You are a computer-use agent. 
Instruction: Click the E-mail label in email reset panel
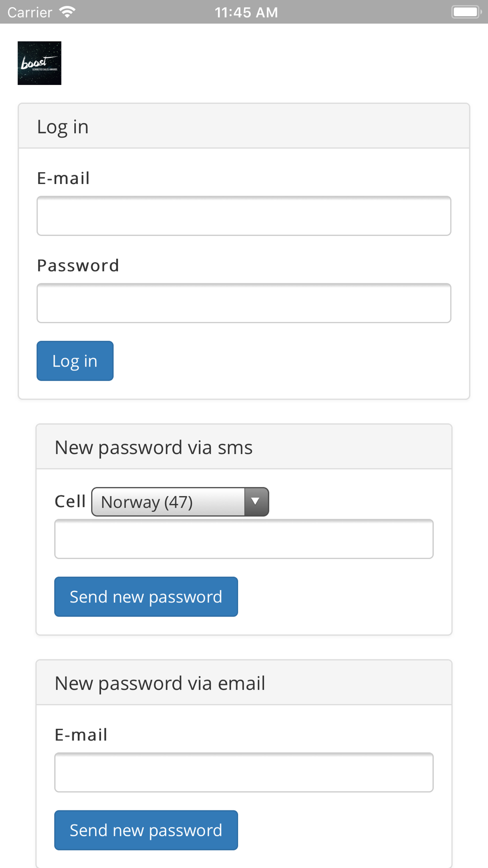click(x=81, y=735)
